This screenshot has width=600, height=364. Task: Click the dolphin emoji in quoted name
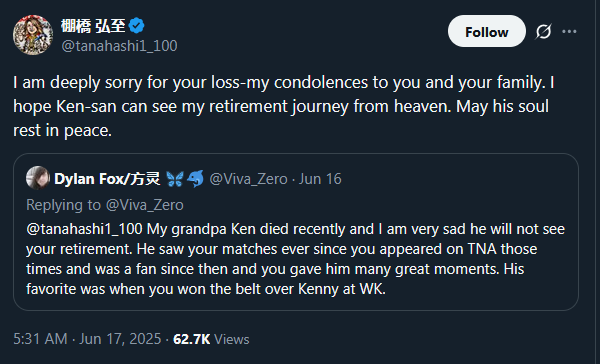(x=196, y=179)
